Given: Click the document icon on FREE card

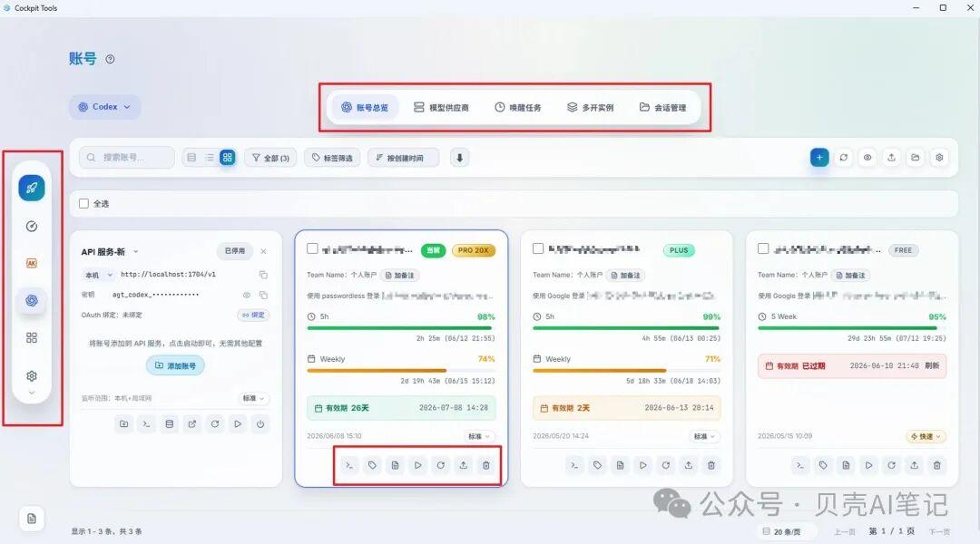Looking at the screenshot, I should coord(846,465).
